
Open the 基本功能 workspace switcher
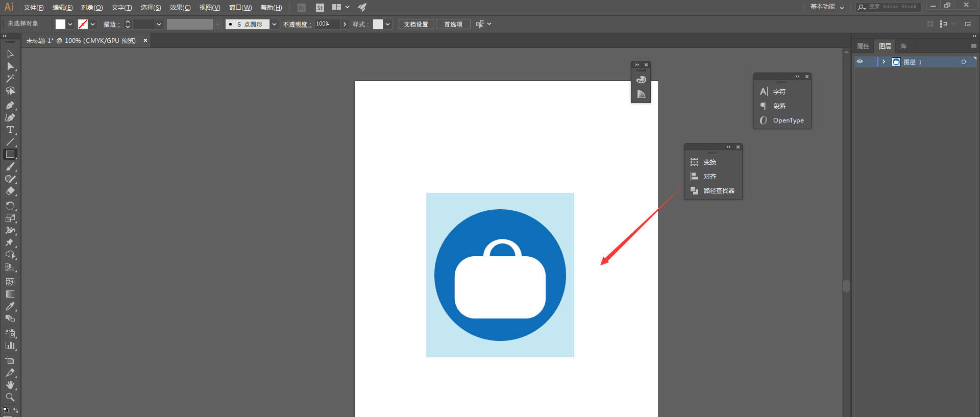coord(827,7)
